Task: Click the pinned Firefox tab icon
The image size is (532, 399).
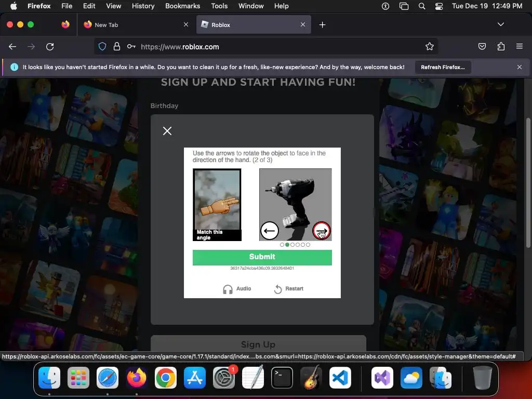Action: (65, 24)
